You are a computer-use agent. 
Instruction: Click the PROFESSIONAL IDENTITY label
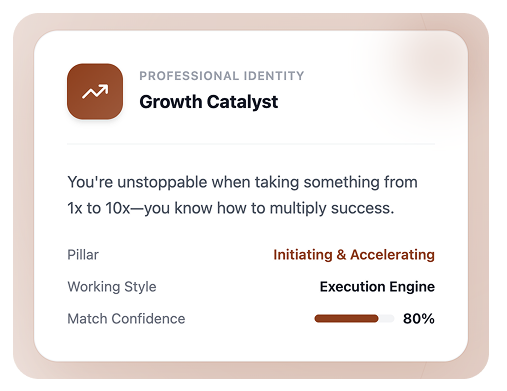click(x=222, y=76)
